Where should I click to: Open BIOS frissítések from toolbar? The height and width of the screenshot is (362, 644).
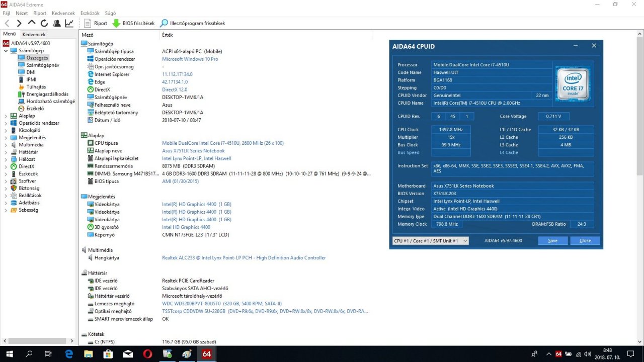point(133,23)
